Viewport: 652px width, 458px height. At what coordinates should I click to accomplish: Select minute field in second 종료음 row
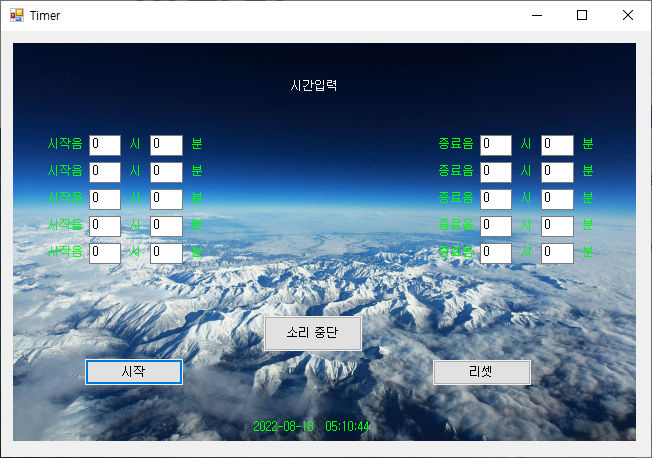point(557,172)
